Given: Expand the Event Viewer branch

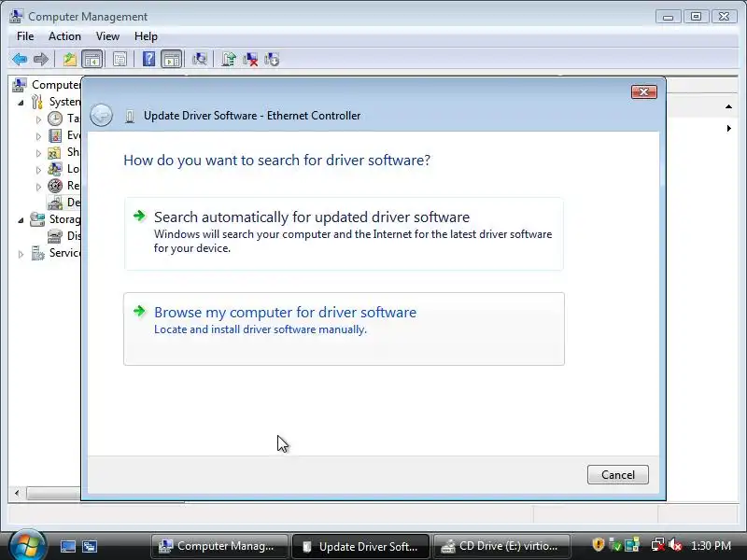Looking at the screenshot, I should point(38,136).
